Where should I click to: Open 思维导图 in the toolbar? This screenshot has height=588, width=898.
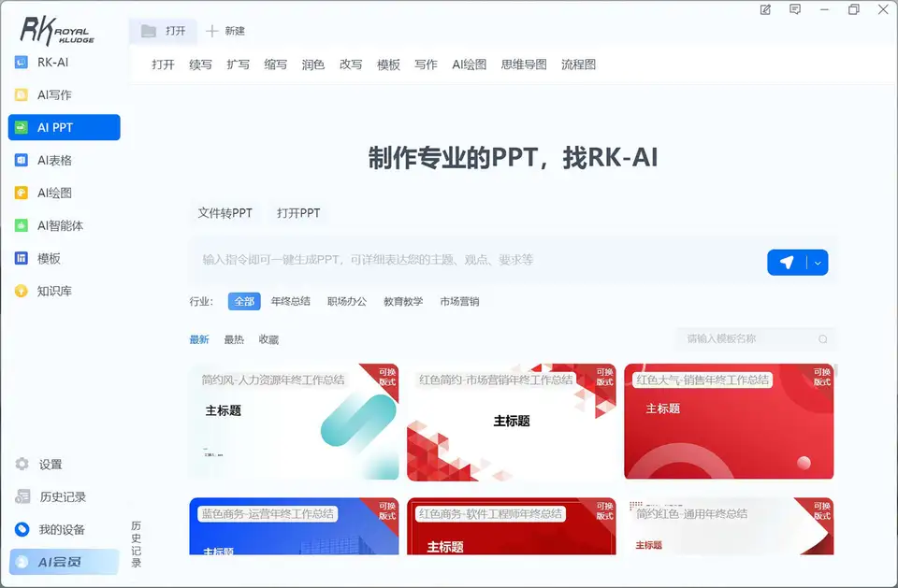pyautogui.click(x=524, y=65)
